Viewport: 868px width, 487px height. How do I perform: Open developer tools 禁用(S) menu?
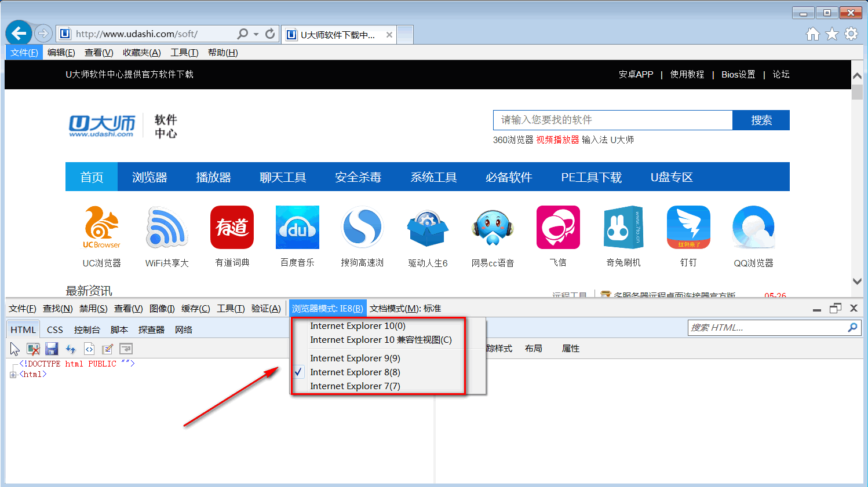[x=93, y=309]
